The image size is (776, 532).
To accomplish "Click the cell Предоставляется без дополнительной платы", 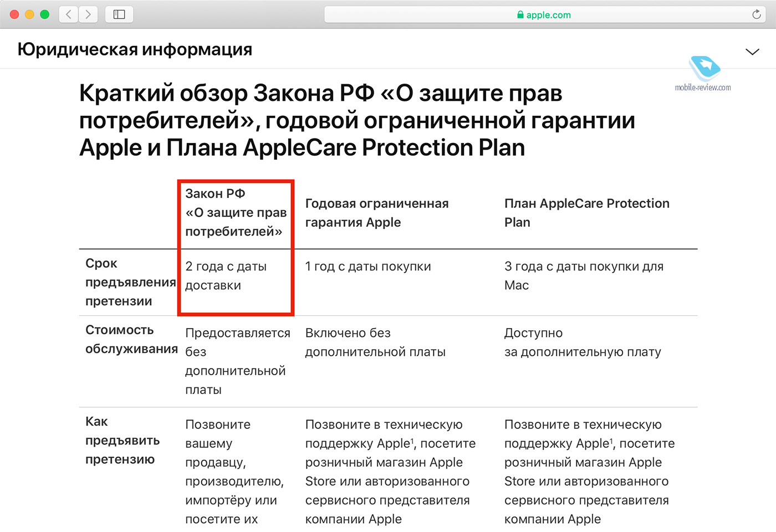I will (x=238, y=361).
